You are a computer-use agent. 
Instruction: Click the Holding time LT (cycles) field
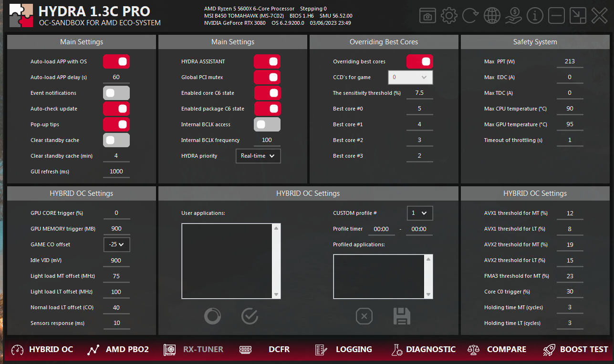click(570, 323)
